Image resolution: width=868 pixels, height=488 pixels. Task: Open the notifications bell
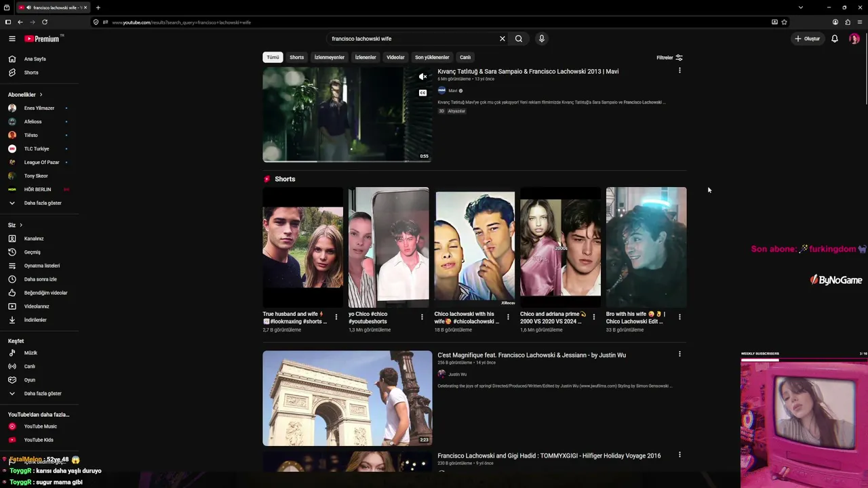tap(835, 39)
